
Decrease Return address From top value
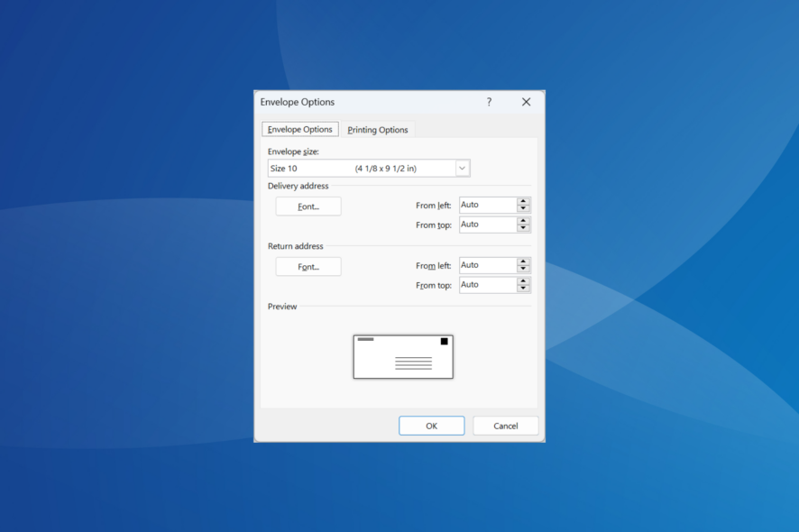pos(523,289)
